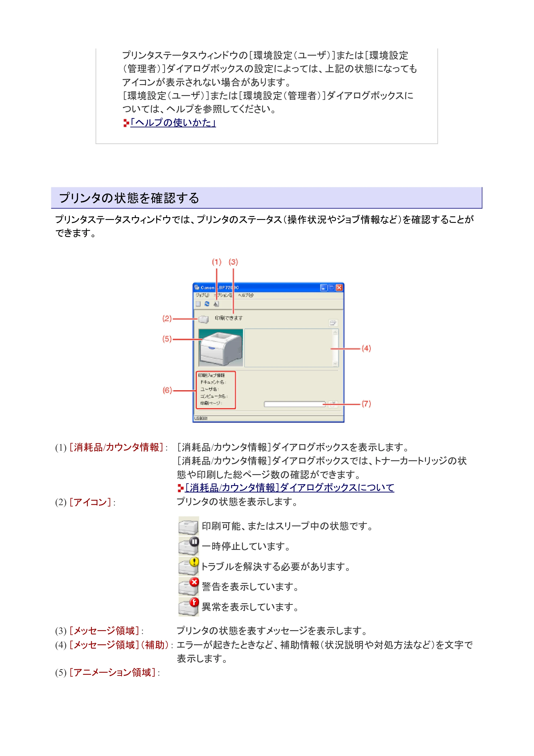Open the 「ヘルプの使いかた」 link
534x756 pixels.
coord(173,123)
